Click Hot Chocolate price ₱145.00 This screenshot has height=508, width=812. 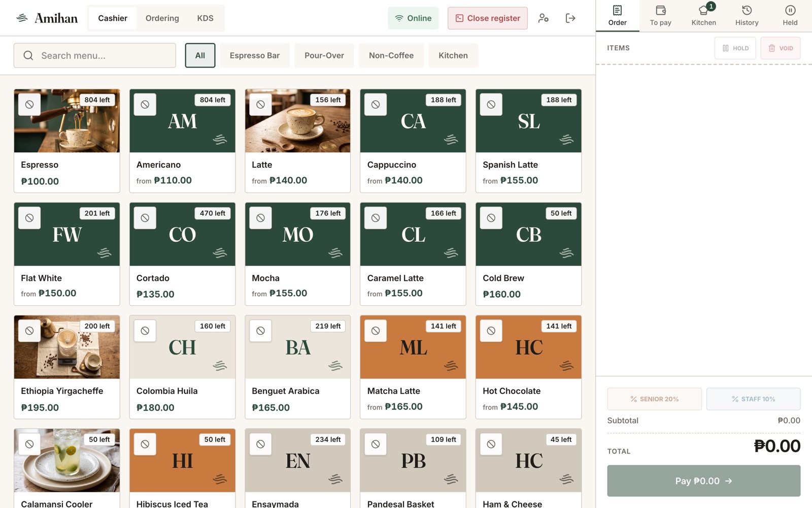(519, 406)
